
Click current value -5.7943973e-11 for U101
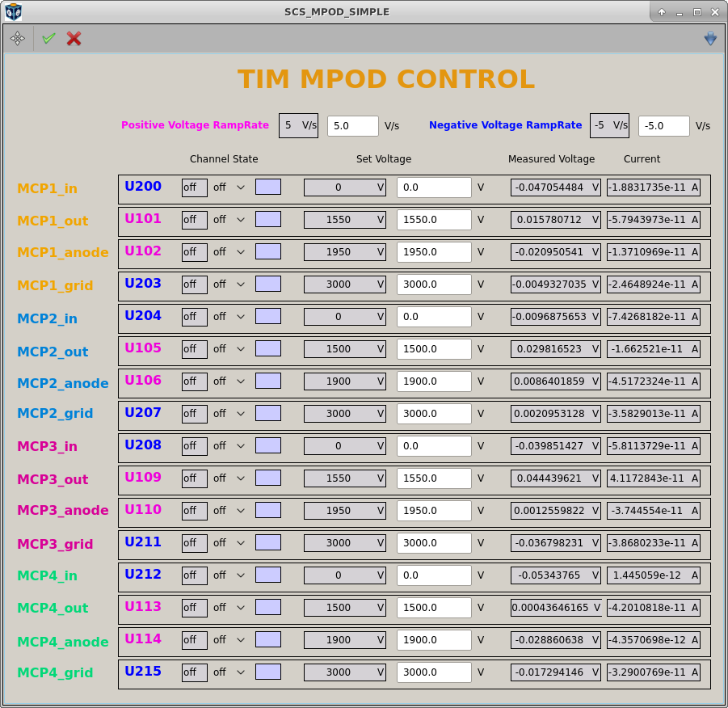click(x=654, y=219)
